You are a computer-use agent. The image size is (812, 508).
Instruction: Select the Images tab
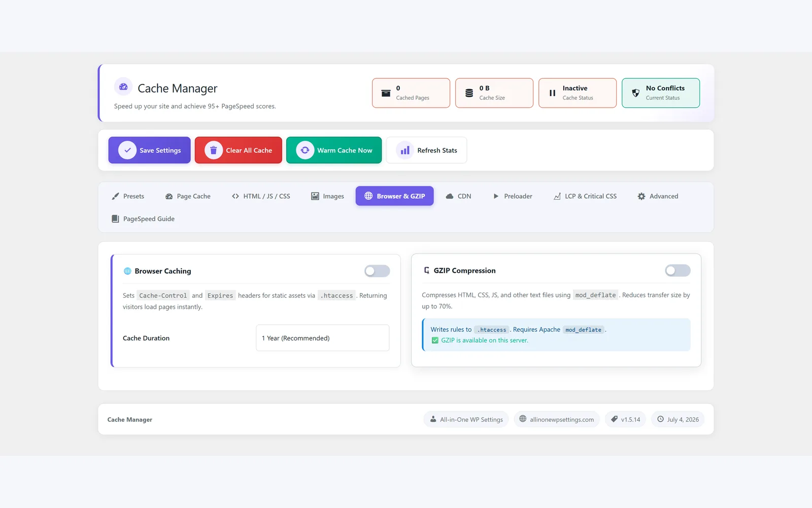point(327,196)
